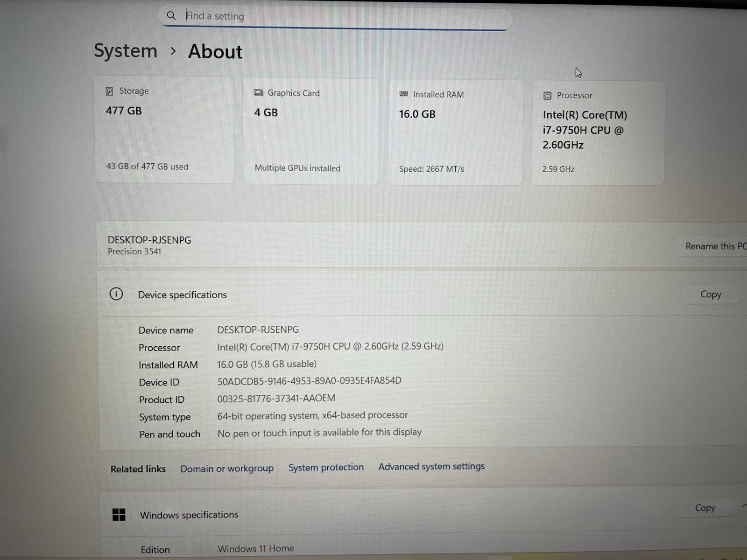This screenshot has width=747, height=560.
Task: Select the Device ID value 50ADCDB5-9146
Action: click(x=309, y=380)
